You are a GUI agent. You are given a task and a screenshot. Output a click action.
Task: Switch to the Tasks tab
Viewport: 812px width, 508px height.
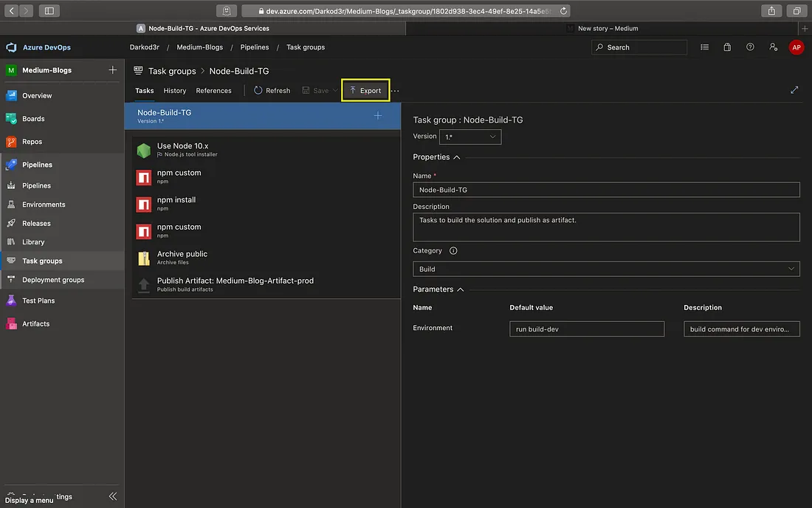(x=145, y=91)
